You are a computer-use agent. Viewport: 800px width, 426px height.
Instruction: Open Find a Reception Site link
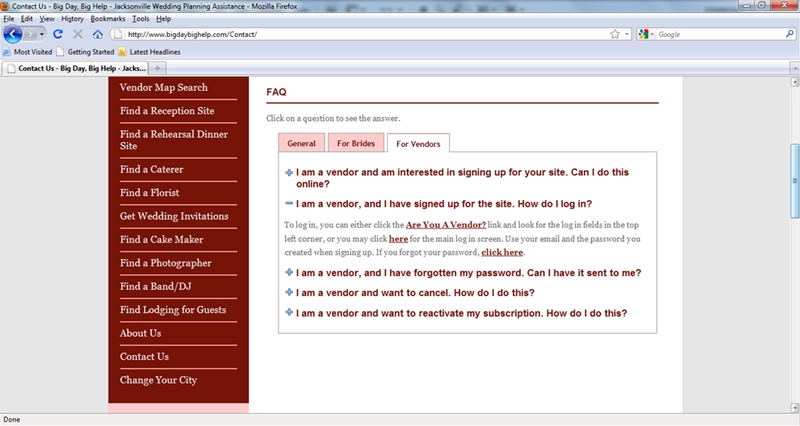point(167,111)
